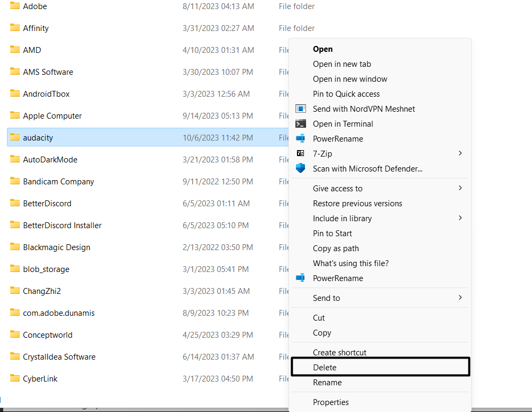Select Open in new tab

tap(342, 64)
